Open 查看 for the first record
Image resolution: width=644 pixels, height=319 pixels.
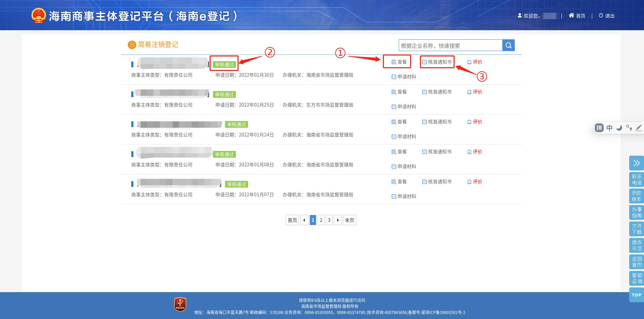(399, 62)
